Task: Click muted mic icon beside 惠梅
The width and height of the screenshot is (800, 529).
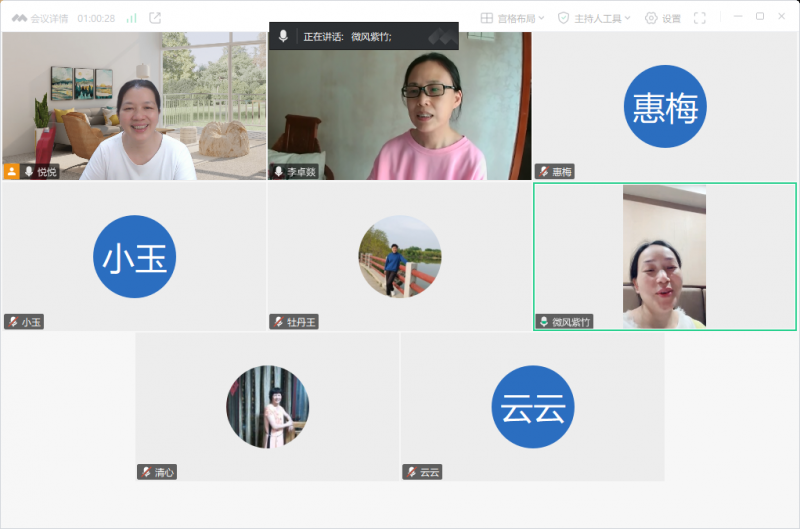Action: [x=543, y=171]
